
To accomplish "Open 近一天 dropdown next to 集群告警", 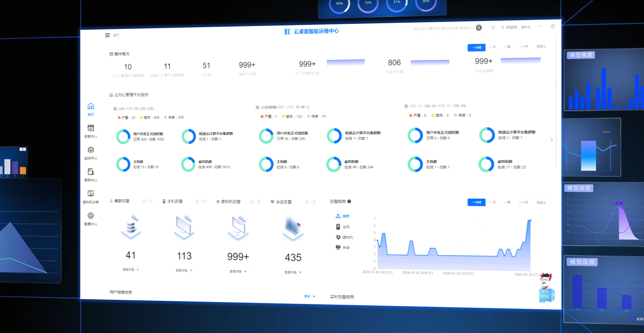I will (x=147, y=201).
